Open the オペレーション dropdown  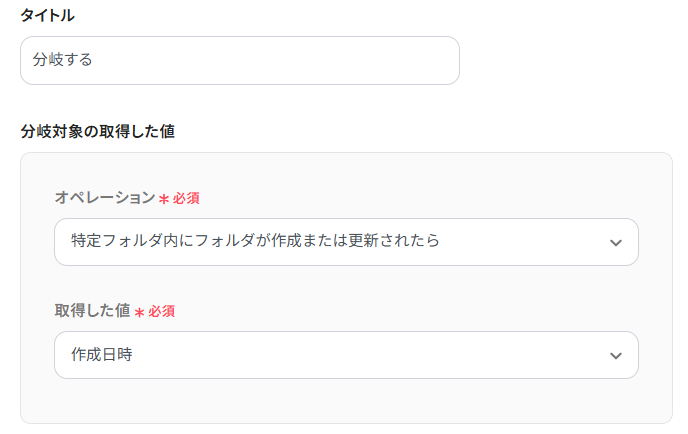tap(346, 242)
